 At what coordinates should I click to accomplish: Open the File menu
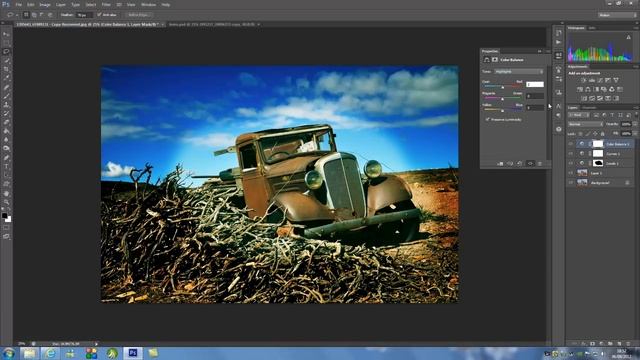pyautogui.click(x=19, y=4)
